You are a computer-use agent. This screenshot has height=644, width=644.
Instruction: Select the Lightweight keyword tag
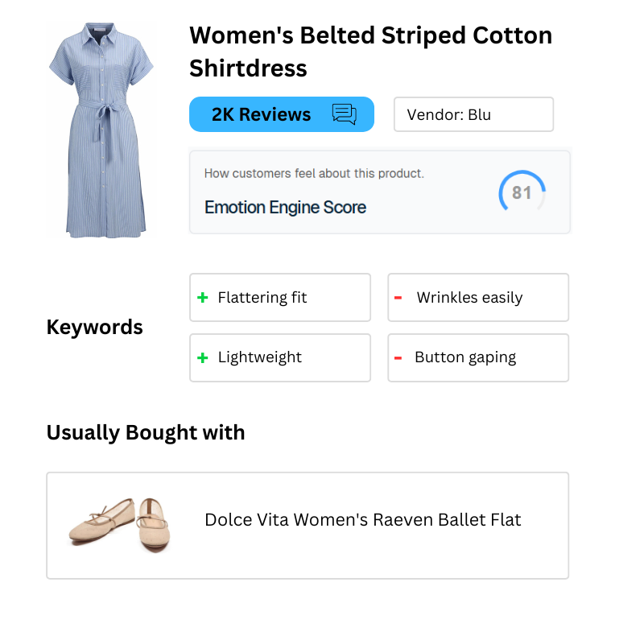coord(280,357)
